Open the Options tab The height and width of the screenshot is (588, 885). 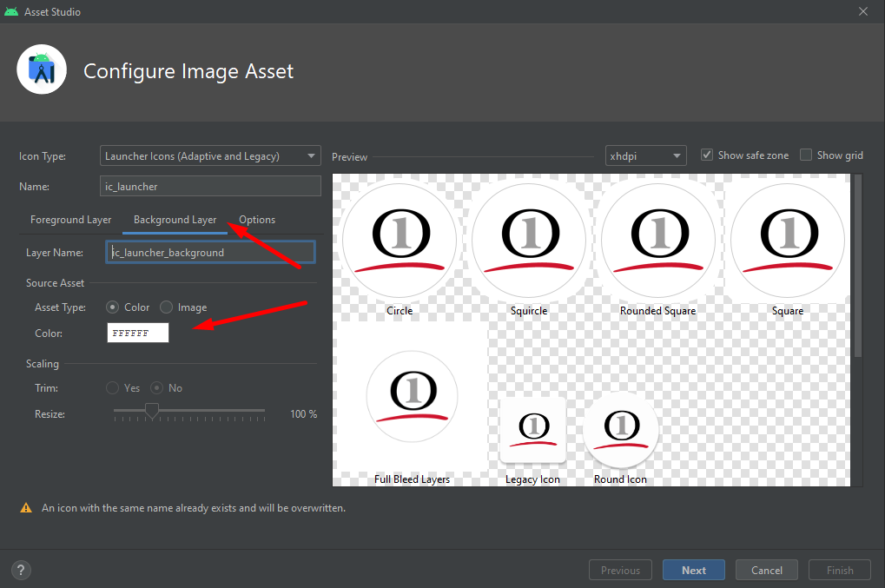[257, 220]
